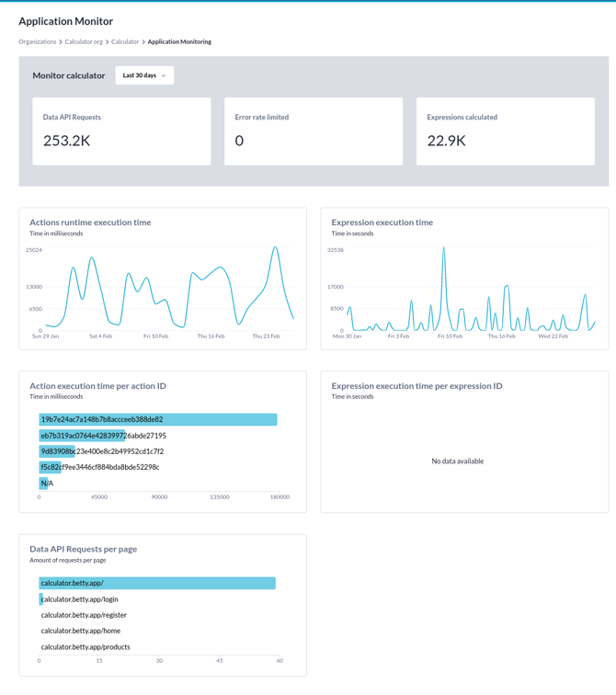Click the highest peak in Expression execution time
616x695 pixels.
(x=443, y=248)
